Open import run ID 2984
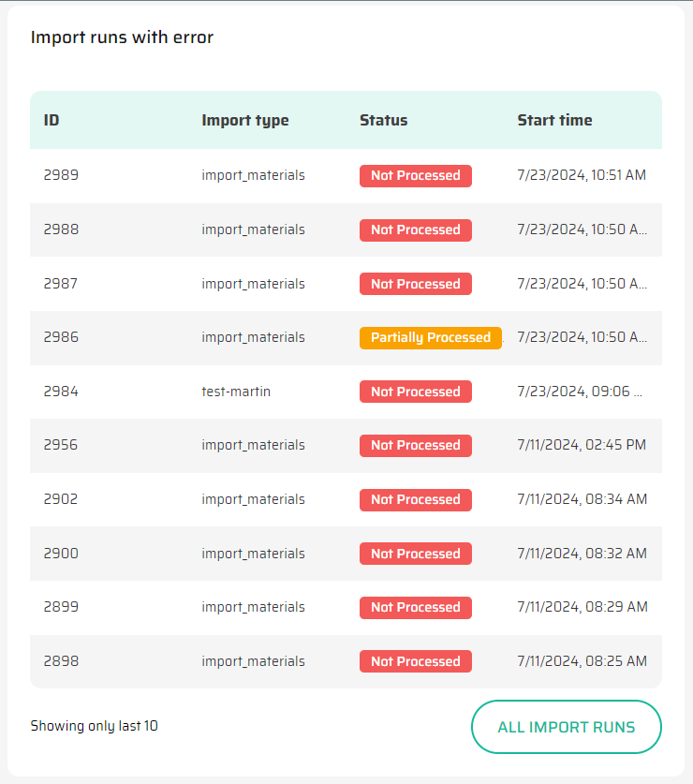 (x=61, y=392)
